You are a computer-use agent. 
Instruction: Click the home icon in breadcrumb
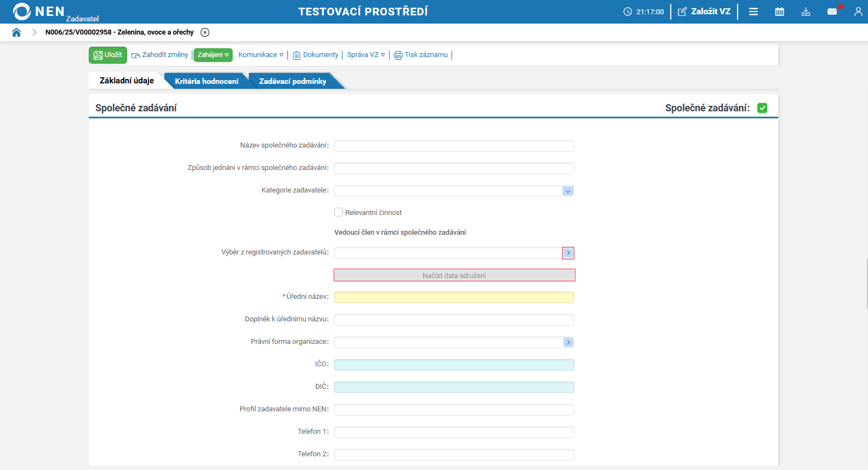point(16,32)
